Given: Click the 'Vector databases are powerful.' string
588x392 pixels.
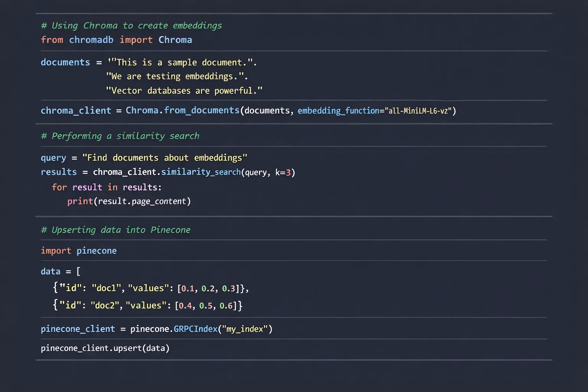Looking at the screenshot, I should 184,91.
